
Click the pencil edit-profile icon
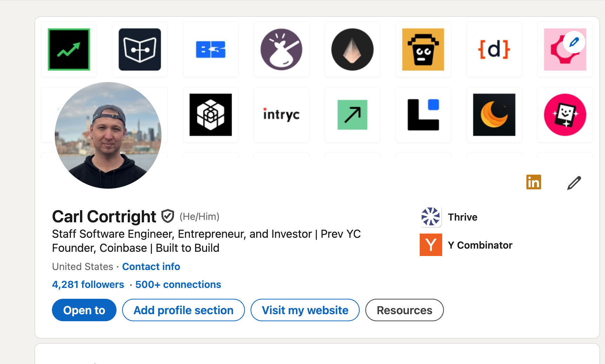click(574, 183)
